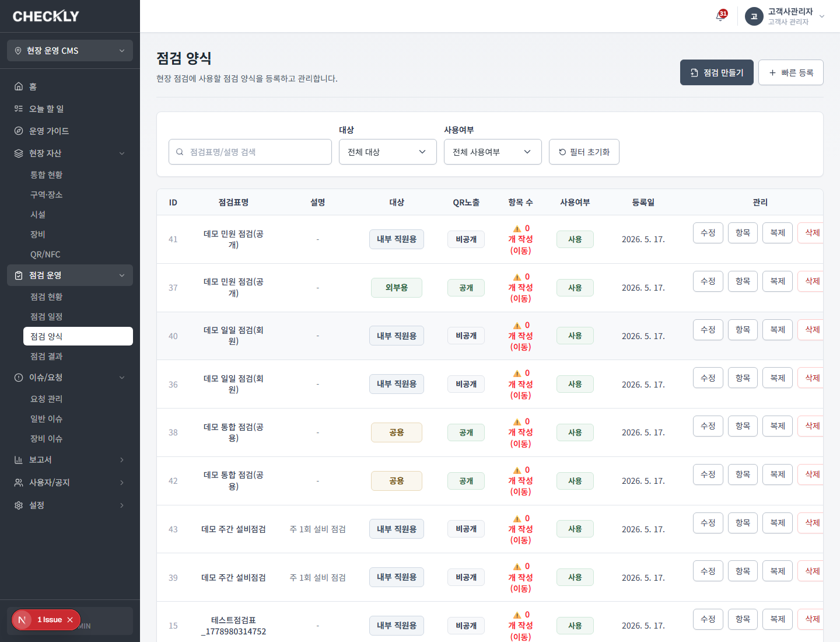The image size is (840, 642).
Task: Click the compass icon for 운영 가이드
Action: (x=19, y=131)
